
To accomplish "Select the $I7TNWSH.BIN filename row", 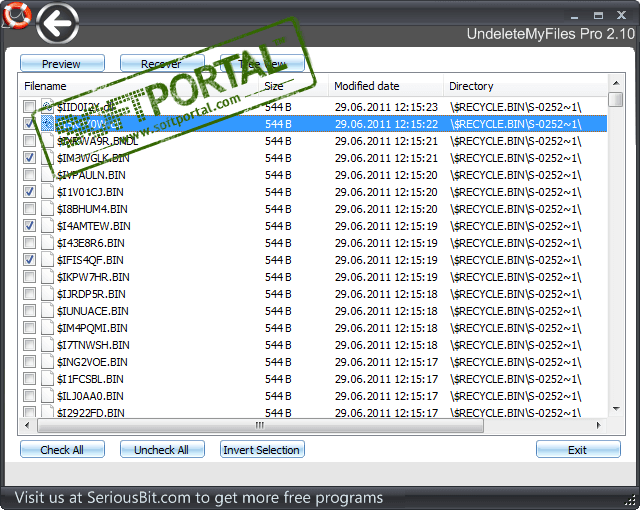I will [x=93, y=345].
